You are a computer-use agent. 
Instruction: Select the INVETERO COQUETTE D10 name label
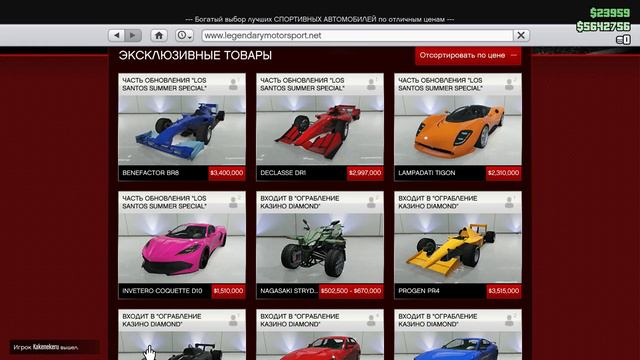pyautogui.click(x=162, y=291)
